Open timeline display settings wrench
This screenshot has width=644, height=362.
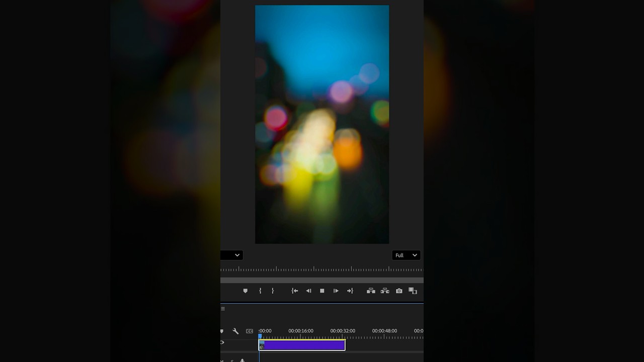point(235,331)
